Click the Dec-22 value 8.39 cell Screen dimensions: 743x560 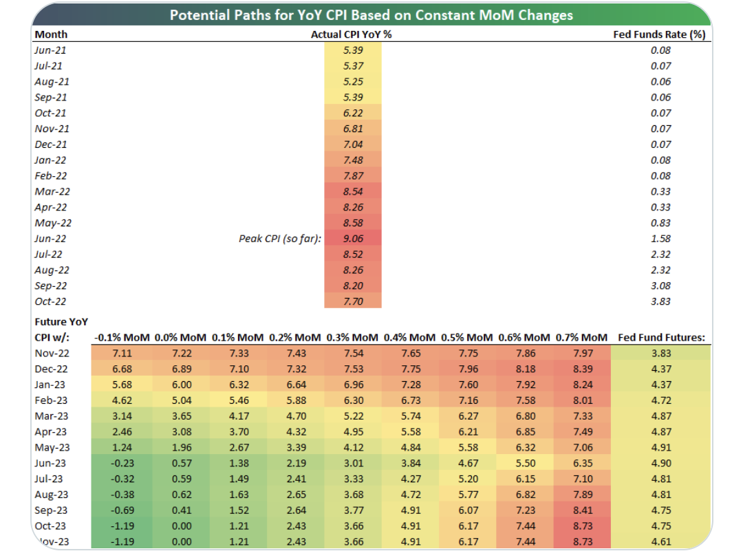point(581,369)
